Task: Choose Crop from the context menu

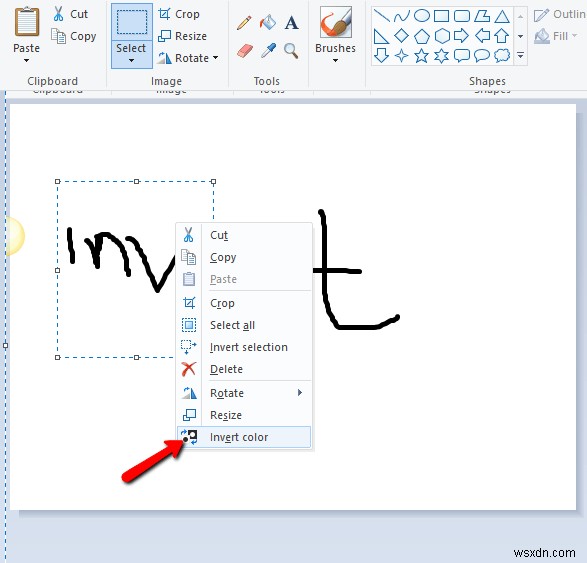Action: tap(244, 303)
